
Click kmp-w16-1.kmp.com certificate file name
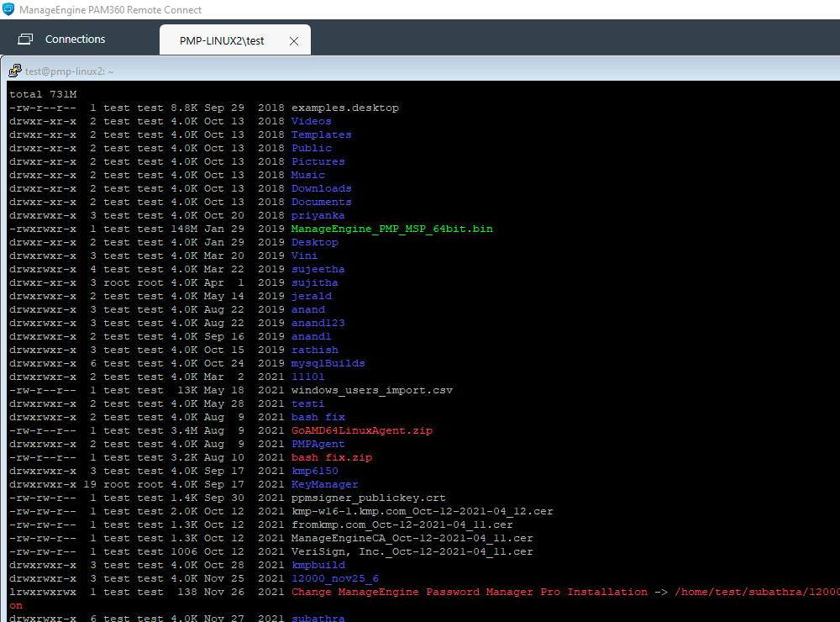(423, 512)
